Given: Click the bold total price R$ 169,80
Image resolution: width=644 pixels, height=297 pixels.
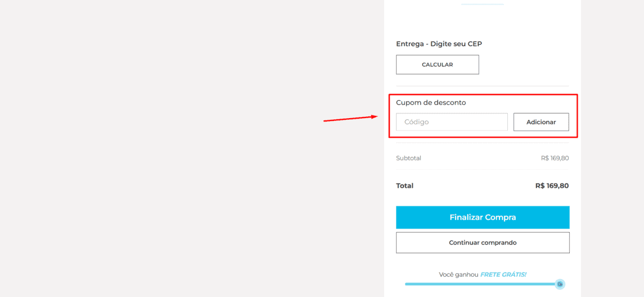Looking at the screenshot, I should 552,186.
